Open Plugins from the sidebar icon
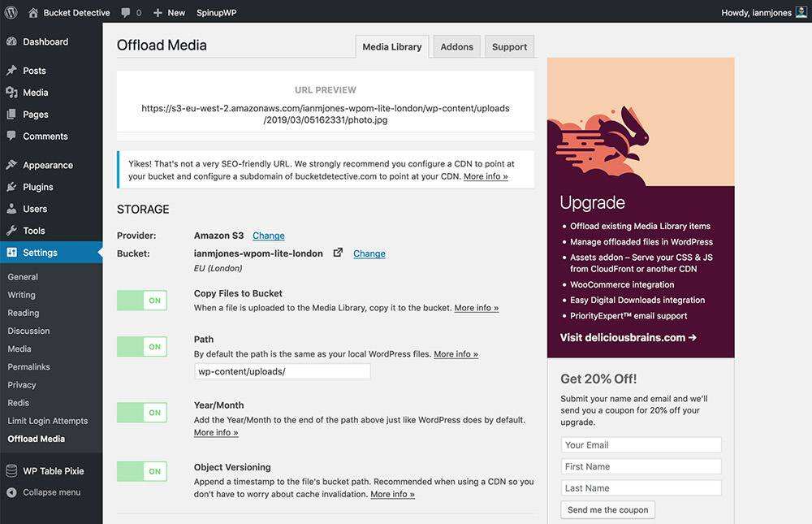 [x=11, y=187]
